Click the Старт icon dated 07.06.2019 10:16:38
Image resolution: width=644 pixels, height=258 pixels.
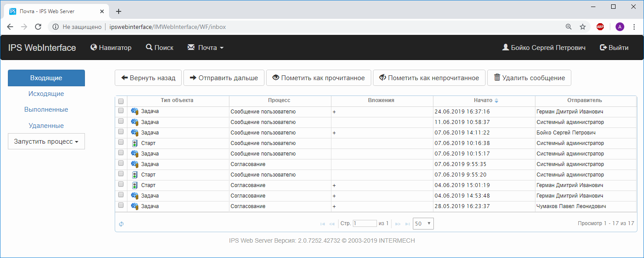[x=135, y=143]
